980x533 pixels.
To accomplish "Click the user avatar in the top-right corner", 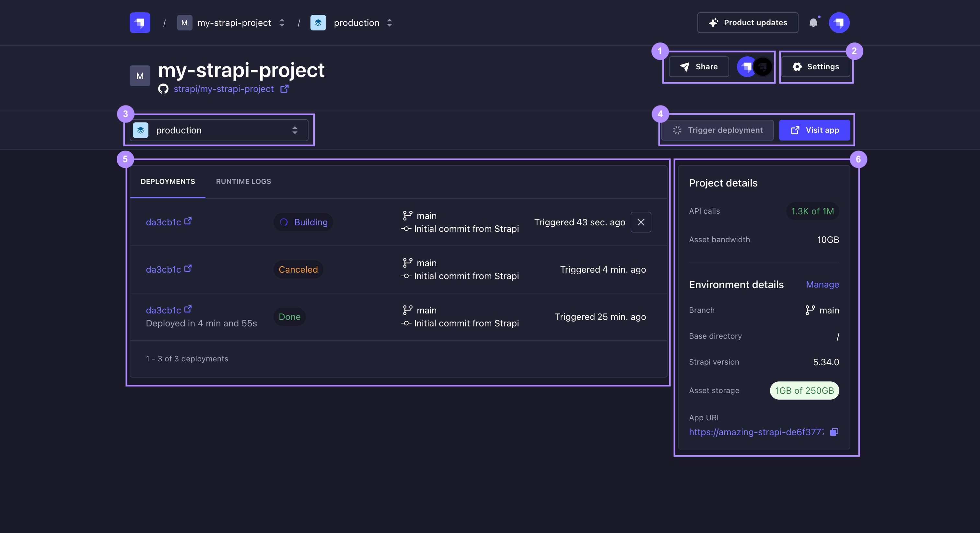I will tap(838, 22).
